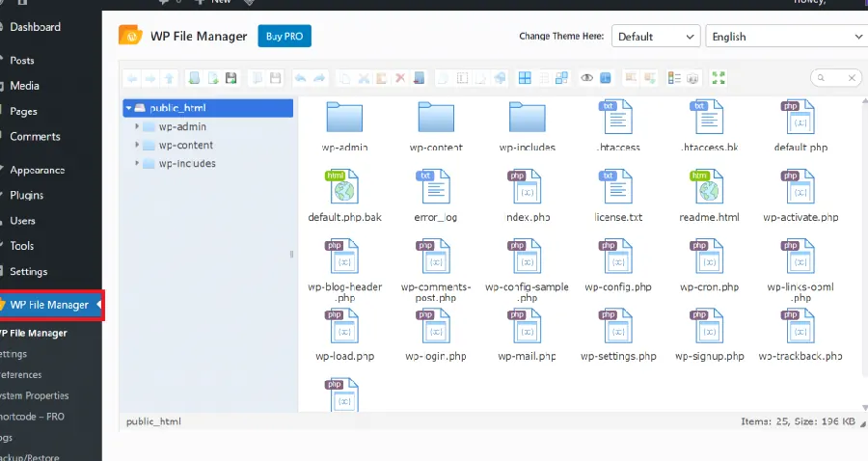Expand the wp-includes tree arrow

137,163
